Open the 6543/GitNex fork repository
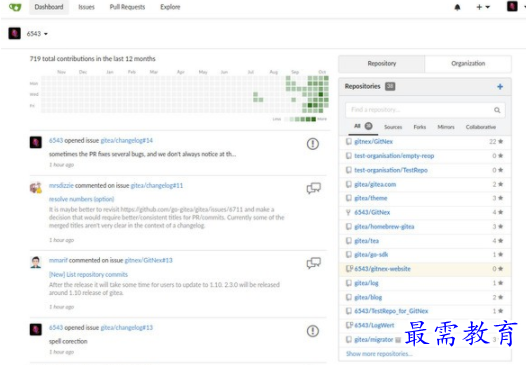 (x=372, y=212)
